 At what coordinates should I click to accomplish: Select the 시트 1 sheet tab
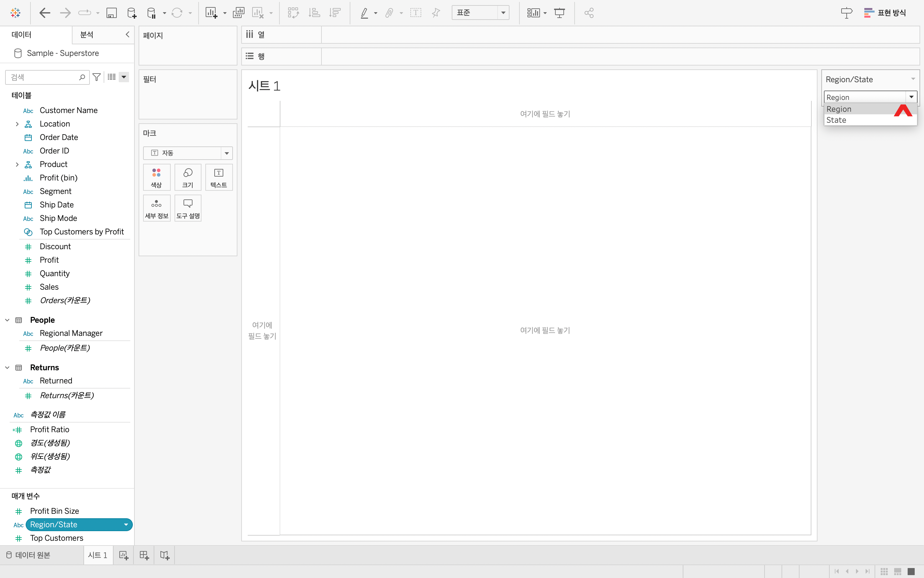98,555
